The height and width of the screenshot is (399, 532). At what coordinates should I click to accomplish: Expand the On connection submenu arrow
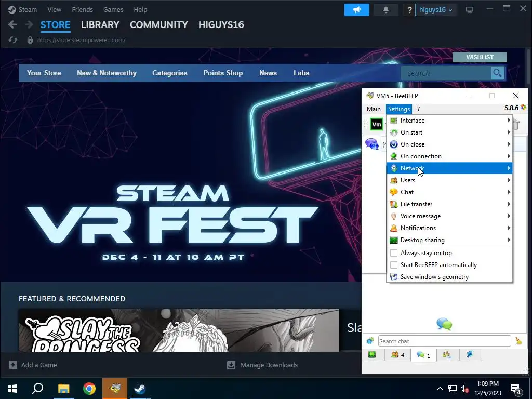tap(508, 156)
